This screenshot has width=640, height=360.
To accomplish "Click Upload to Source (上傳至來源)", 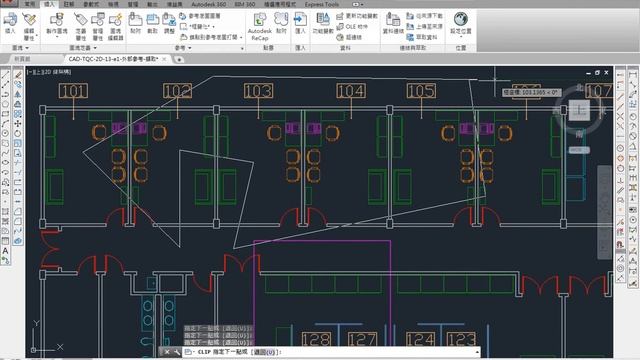I will pyautogui.click(x=424, y=27).
